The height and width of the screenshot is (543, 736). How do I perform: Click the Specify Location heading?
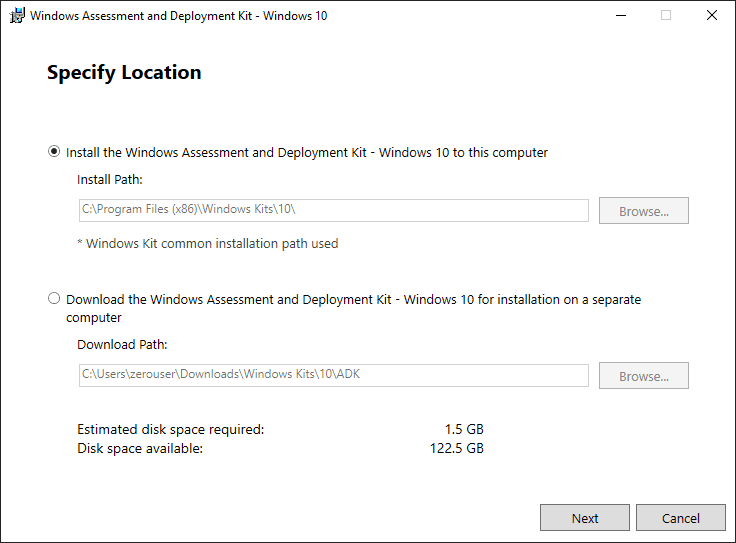point(124,73)
